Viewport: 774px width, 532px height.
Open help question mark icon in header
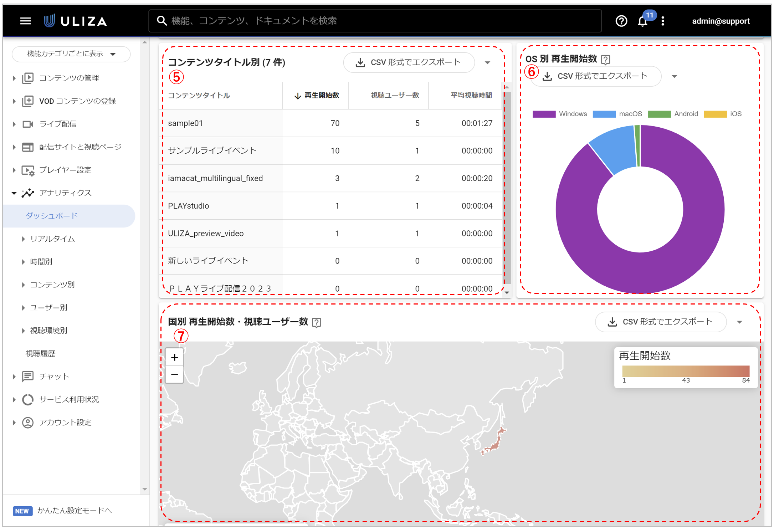coord(621,21)
